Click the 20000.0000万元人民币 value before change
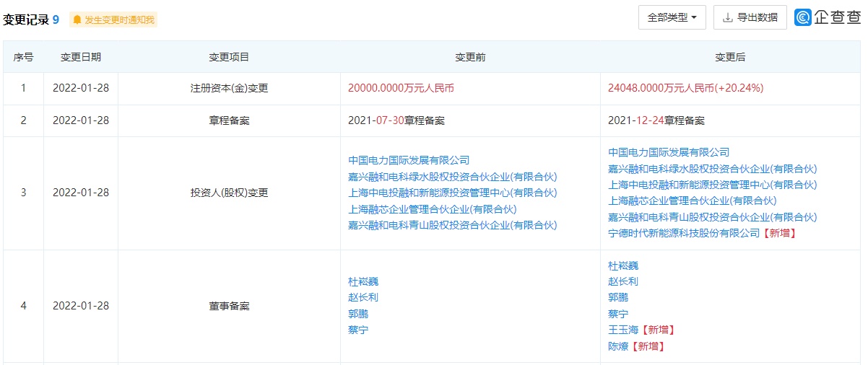Viewport: 868px width, 365px height. (401, 88)
